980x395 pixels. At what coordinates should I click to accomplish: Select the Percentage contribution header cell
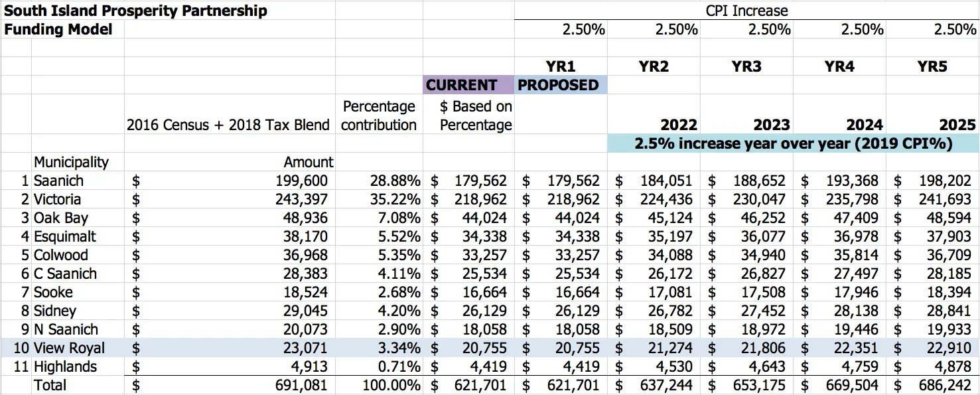(379, 116)
